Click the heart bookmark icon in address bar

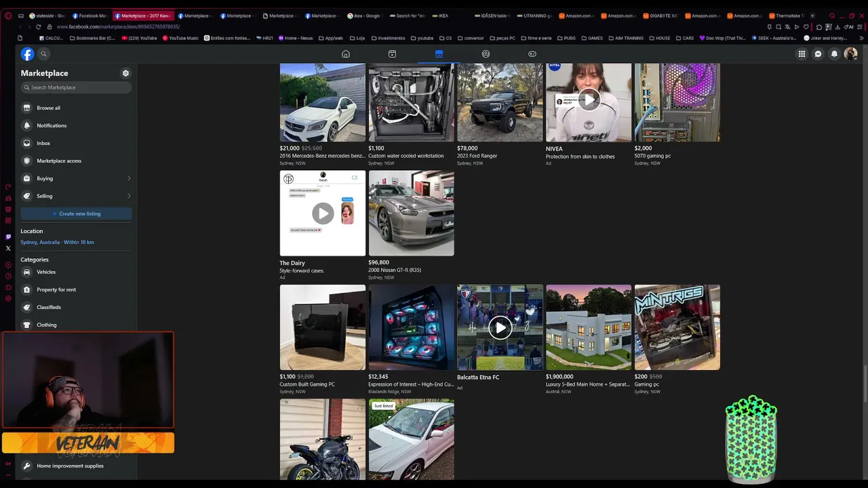pyautogui.click(x=806, y=26)
